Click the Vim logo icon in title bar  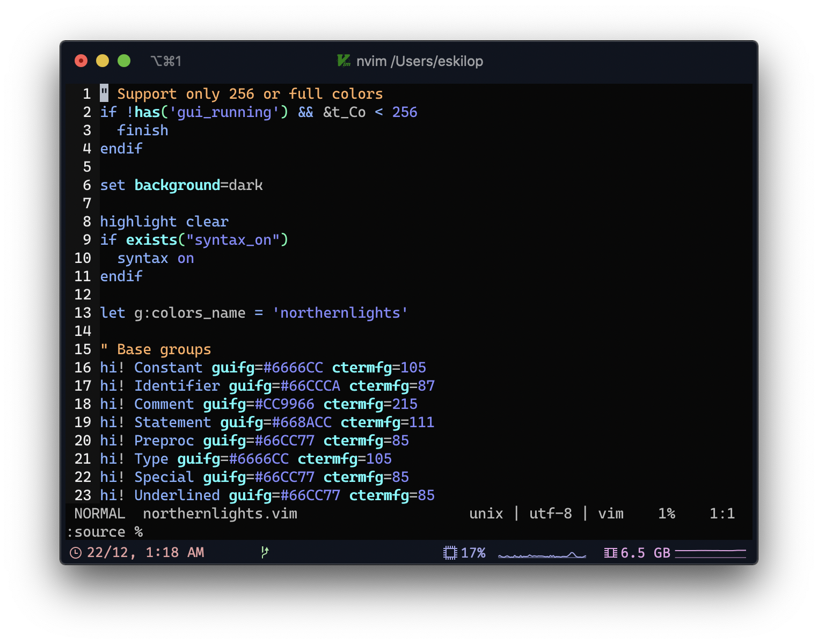[344, 61]
